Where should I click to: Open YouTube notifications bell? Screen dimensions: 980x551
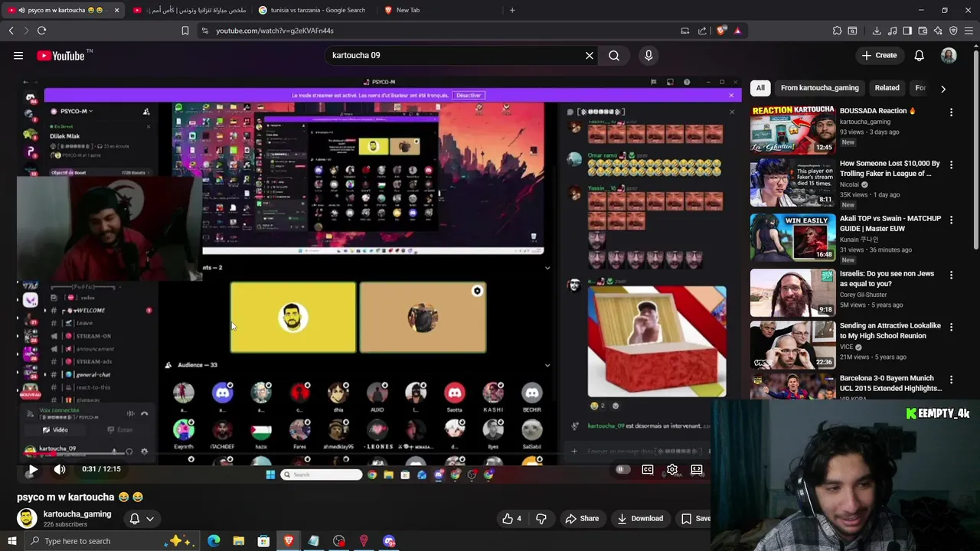tap(919, 55)
